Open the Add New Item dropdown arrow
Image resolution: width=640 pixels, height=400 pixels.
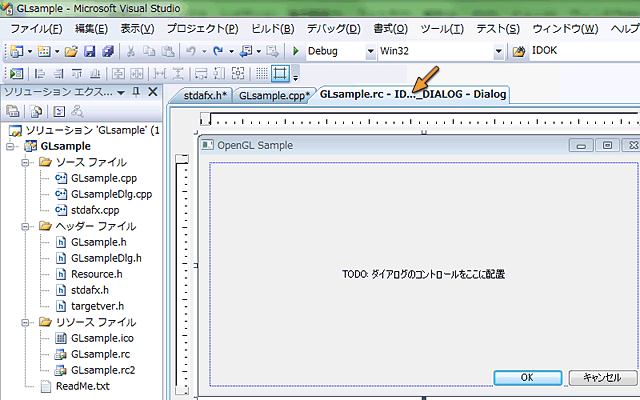[57, 51]
